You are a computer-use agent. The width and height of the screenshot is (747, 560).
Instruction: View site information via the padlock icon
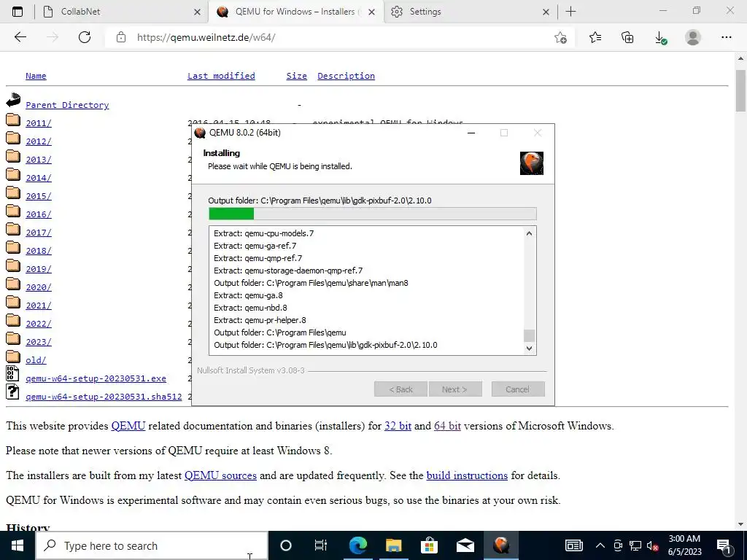pos(121,37)
